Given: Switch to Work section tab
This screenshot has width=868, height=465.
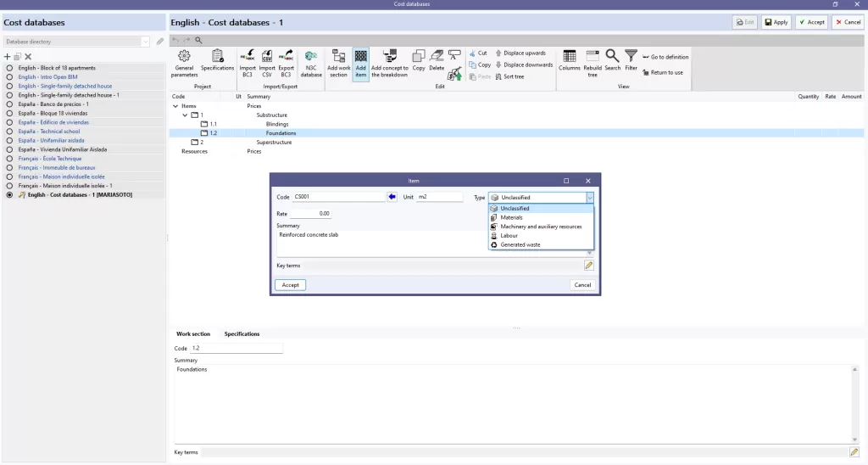Looking at the screenshot, I should [193, 334].
